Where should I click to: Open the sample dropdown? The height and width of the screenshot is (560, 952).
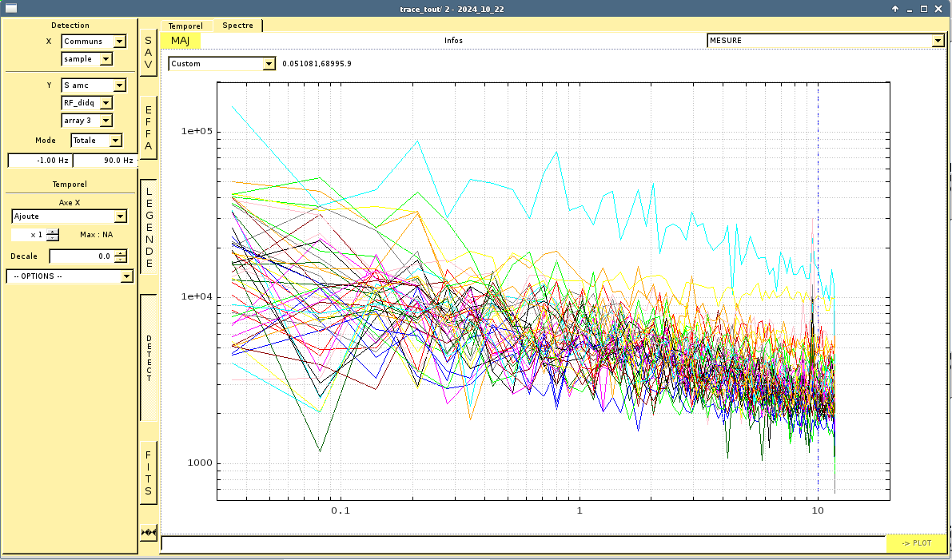(x=106, y=59)
